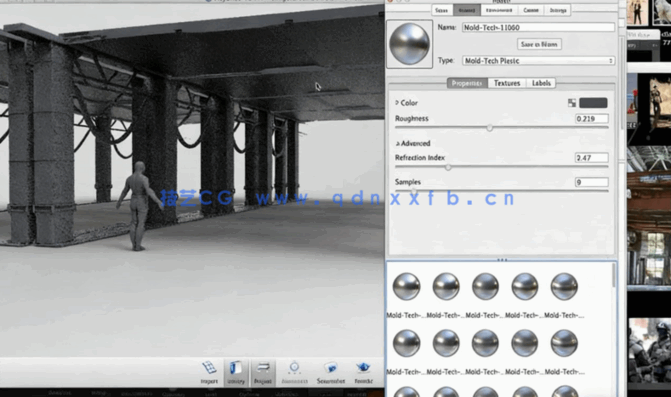Click the Import icon in the bottom toolbar

pos(209,372)
